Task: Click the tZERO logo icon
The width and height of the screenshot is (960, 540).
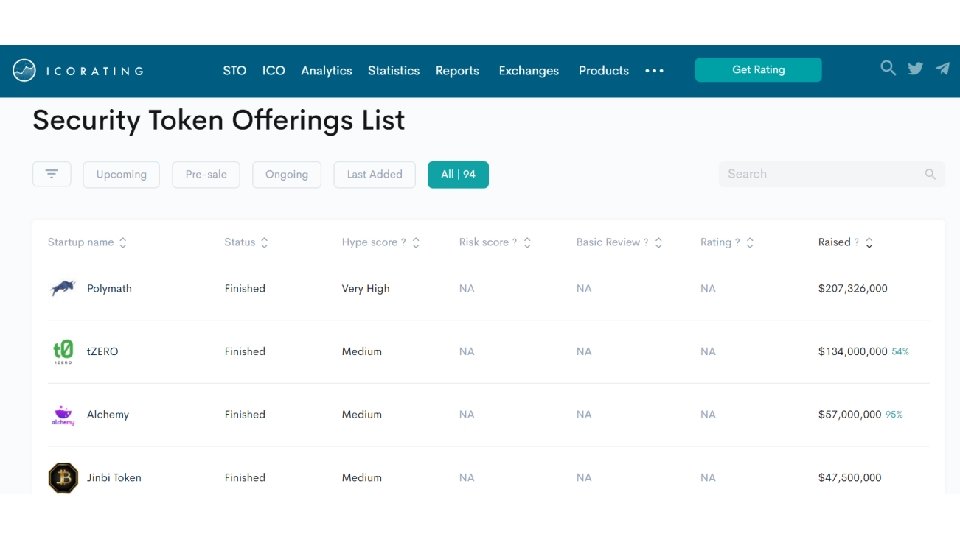Action: [63, 351]
